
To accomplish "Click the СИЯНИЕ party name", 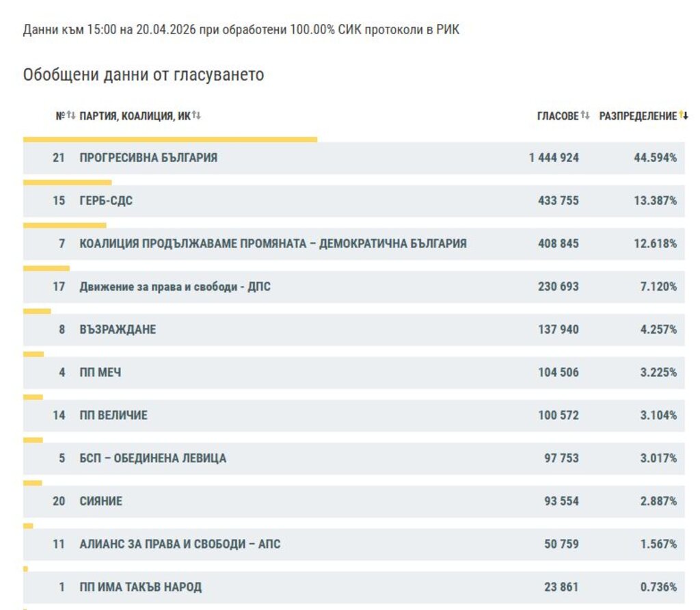I will (x=100, y=501).
